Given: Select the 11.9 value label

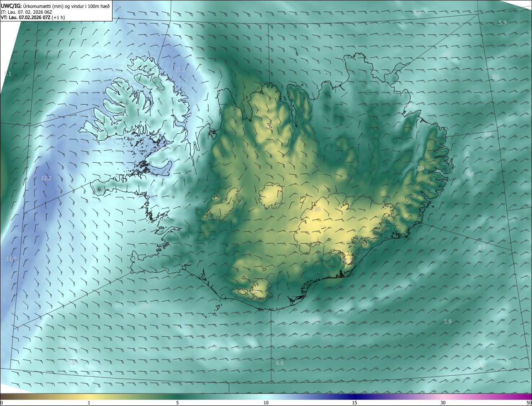Looking at the screenshot, I should tap(11, 259).
